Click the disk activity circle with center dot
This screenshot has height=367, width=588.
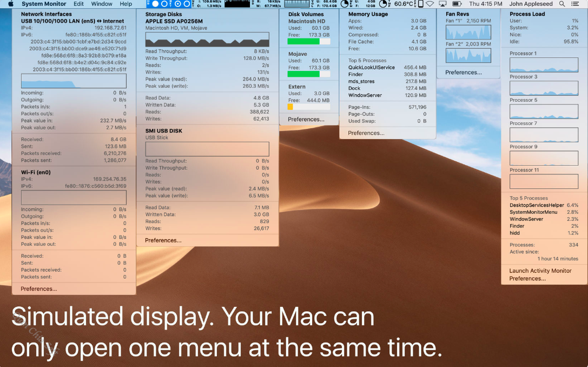(x=178, y=4)
